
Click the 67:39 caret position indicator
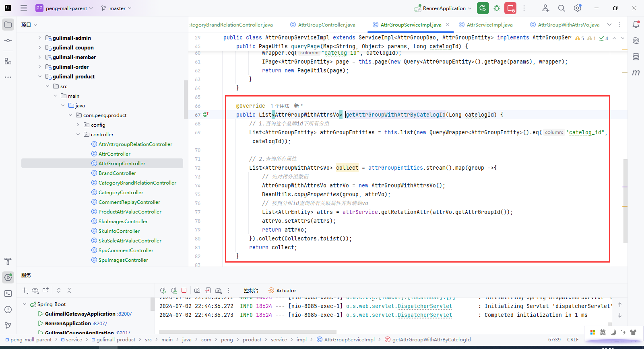click(554, 339)
